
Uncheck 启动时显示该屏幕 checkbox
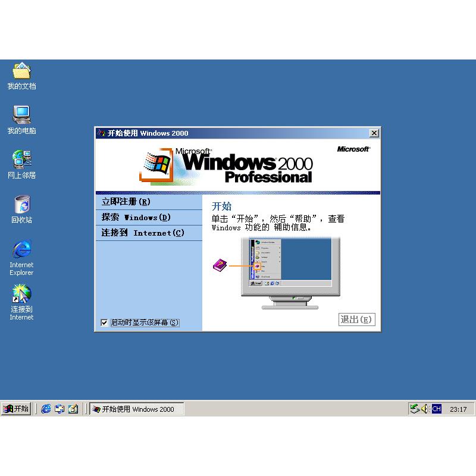[104, 322]
